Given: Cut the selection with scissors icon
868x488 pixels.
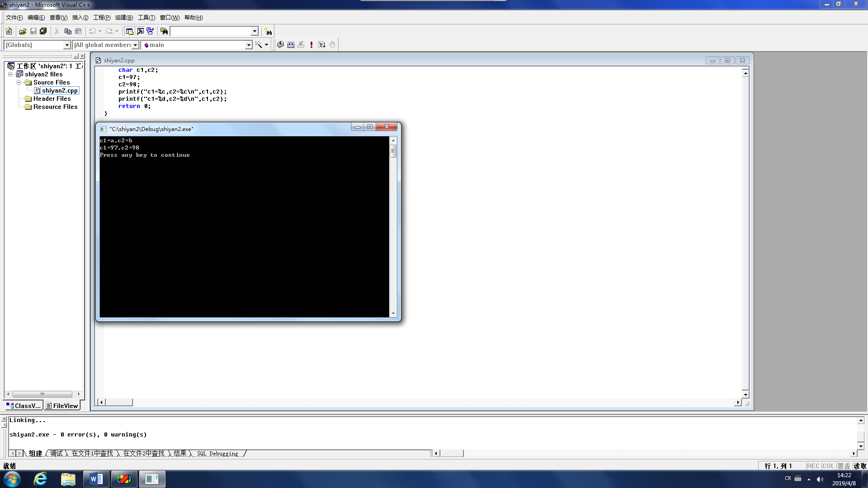Looking at the screenshot, I should [x=57, y=31].
